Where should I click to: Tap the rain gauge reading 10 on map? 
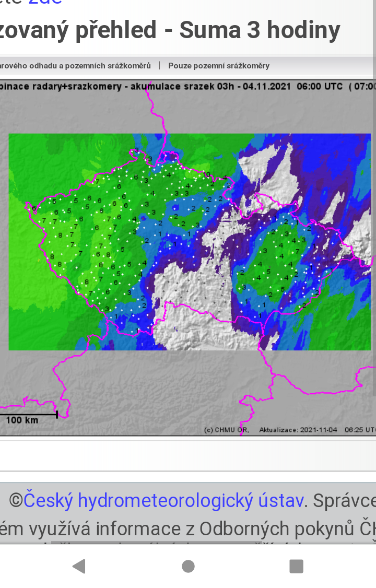pyautogui.click(x=206, y=174)
